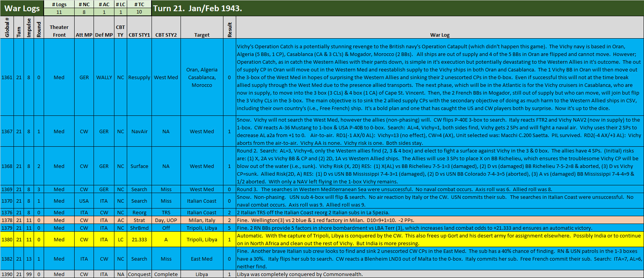Select the 'ShrBmd' combat style cell
The height and width of the screenshot is (278, 644).
(x=139, y=228)
